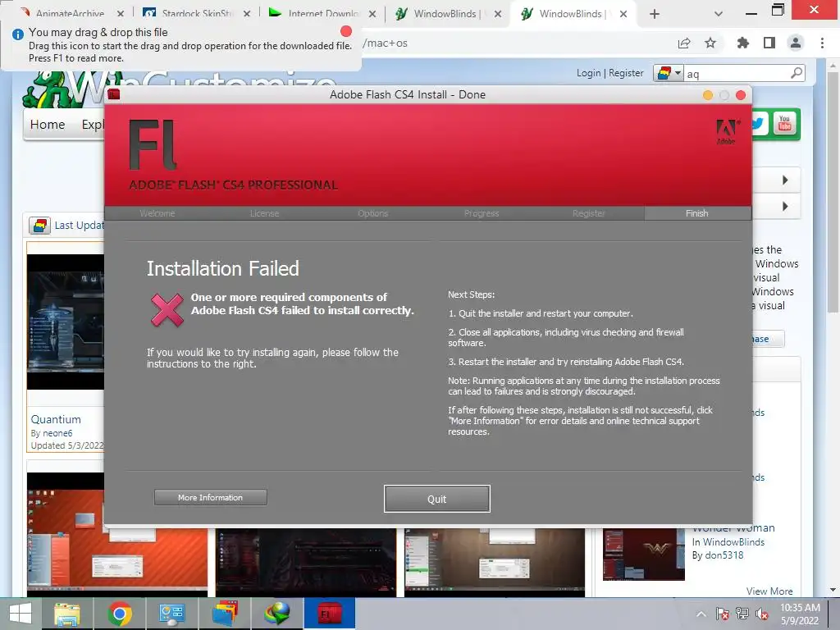
Task: Open Google Chrome from the taskbar
Action: coord(120,614)
